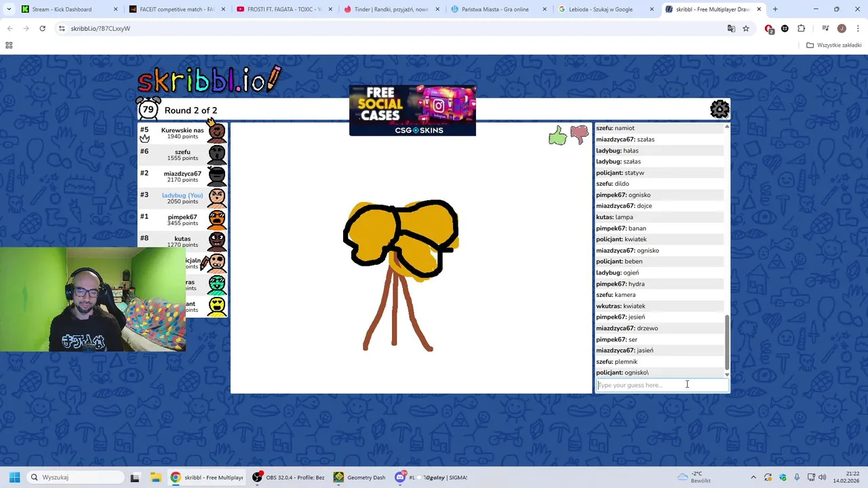Click chat message 'policjant: ognisko\'

(x=622, y=373)
